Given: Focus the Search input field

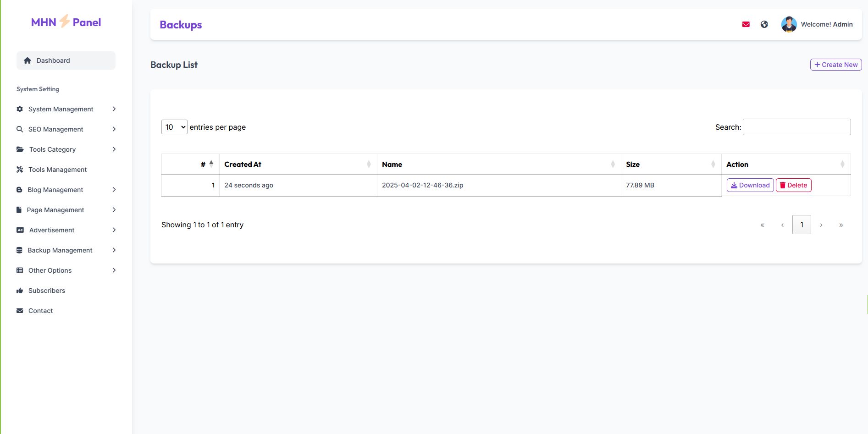Looking at the screenshot, I should click(x=796, y=127).
